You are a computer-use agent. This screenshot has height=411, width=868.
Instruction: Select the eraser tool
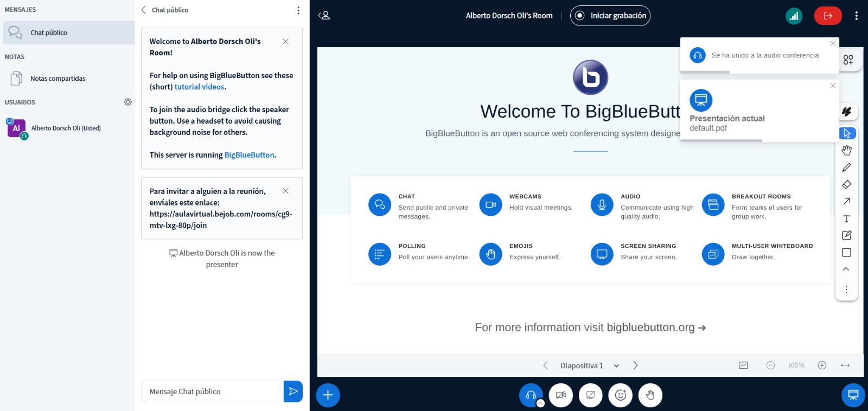click(847, 184)
